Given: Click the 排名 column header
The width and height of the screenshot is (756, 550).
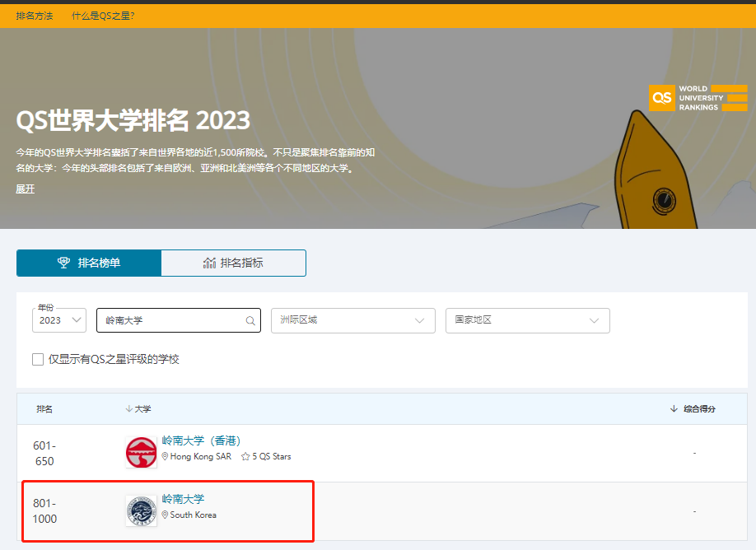Looking at the screenshot, I should coord(44,408).
